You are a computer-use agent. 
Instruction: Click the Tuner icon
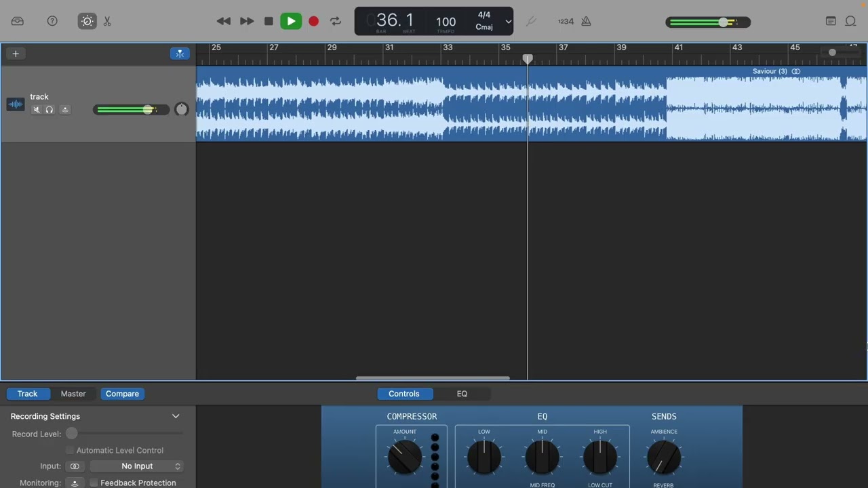pyautogui.click(x=531, y=21)
